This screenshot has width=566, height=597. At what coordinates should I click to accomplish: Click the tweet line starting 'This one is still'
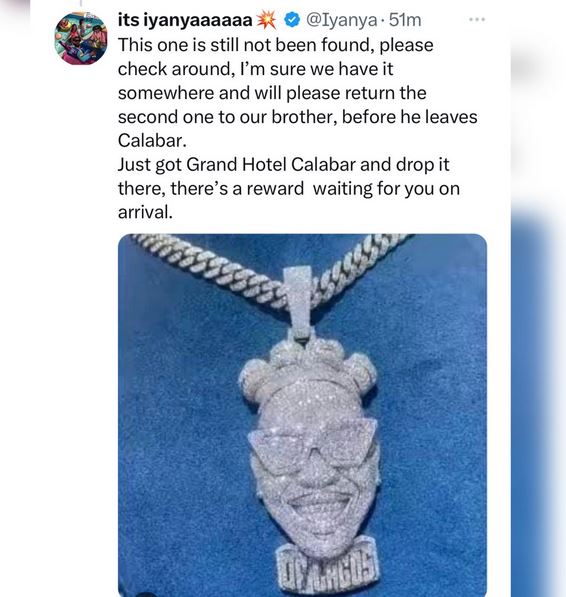(x=276, y=45)
